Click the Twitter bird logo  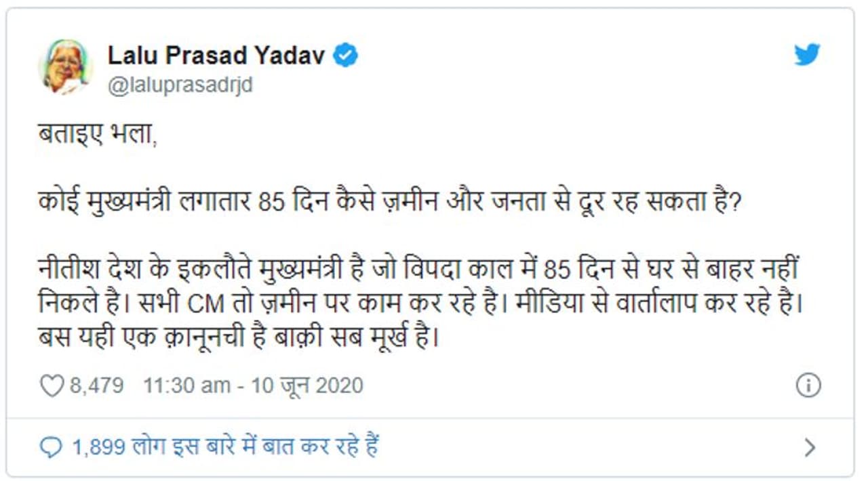click(x=807, y=55)
